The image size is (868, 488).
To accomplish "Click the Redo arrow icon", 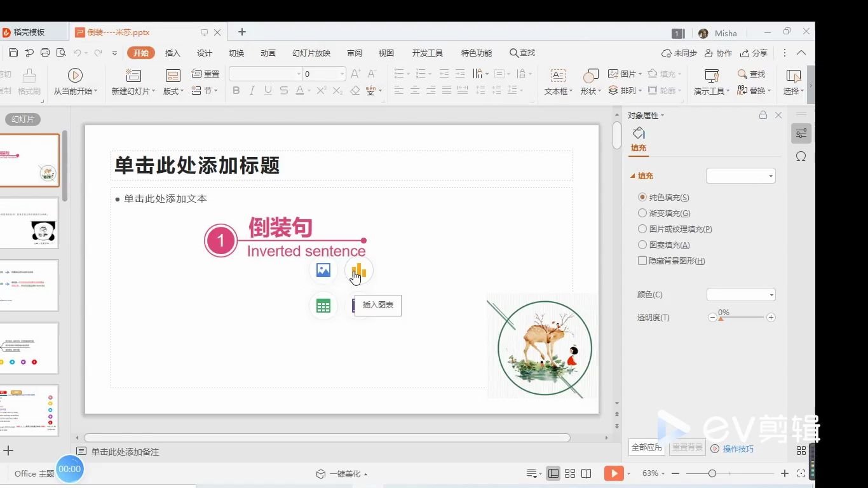I will coord(98,53).
